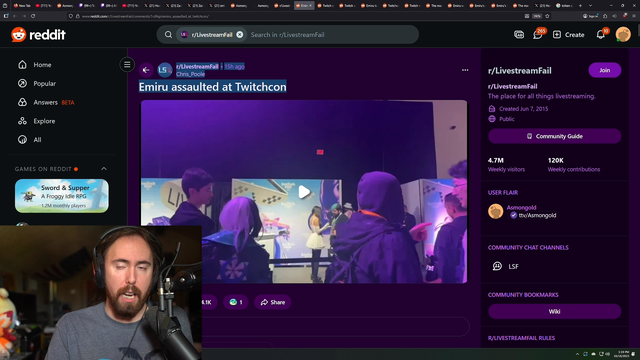Open a new browser tab with plus
The height and width of the screenshot is (360, 640).
coord(580,6)
